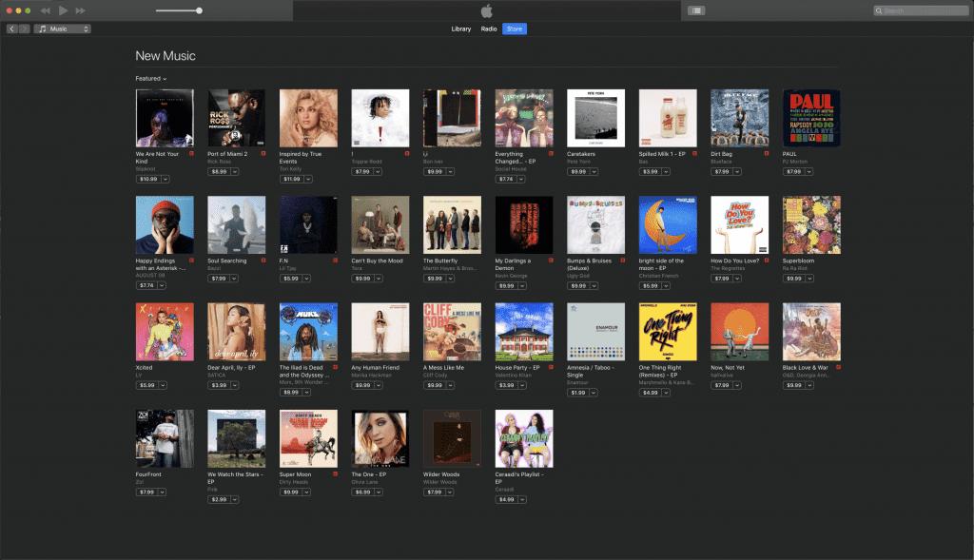Viewport: 974px width, 560px height.
Task: Click the explicit badge beside We Are Not Your Kind
Action: click(x=191, y=153)
